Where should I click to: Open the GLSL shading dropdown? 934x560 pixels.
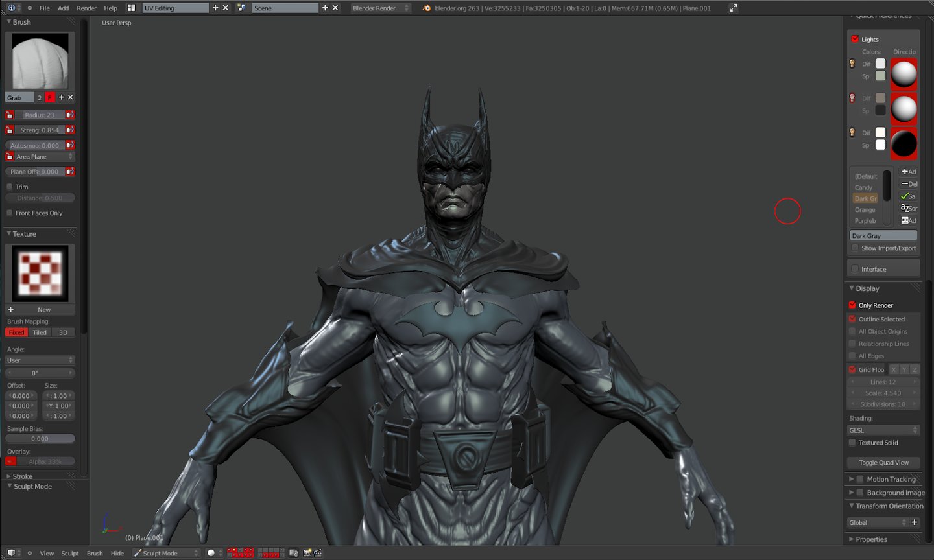883,430
